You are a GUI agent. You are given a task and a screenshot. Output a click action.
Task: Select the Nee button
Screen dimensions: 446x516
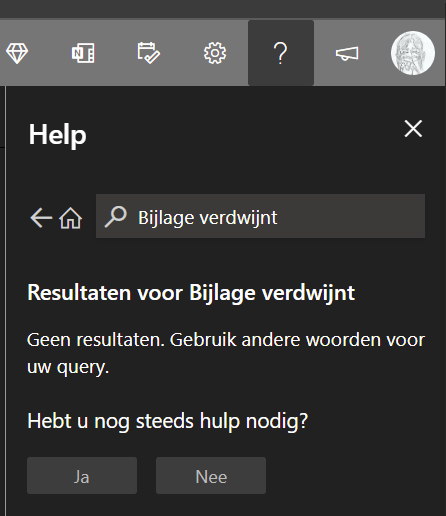[211, 475]
